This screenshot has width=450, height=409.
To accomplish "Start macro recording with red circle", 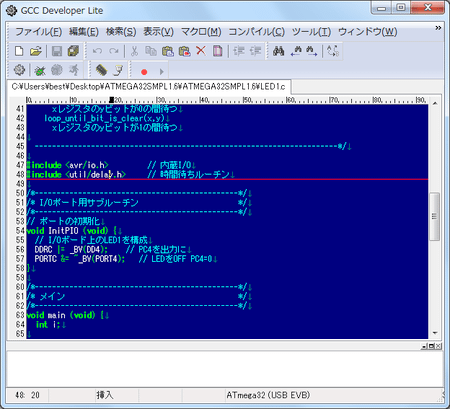I will click(144, 72).
